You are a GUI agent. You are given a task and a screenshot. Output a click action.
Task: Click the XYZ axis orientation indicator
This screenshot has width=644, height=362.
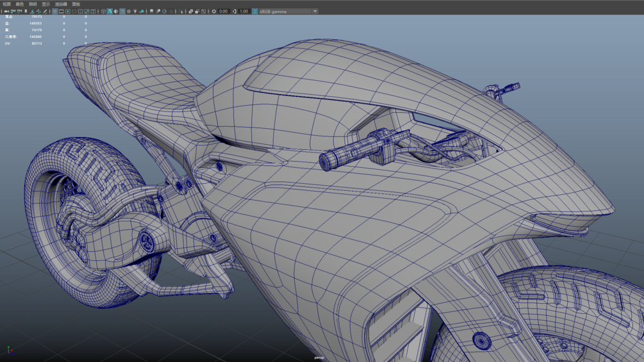click(10, 350)
